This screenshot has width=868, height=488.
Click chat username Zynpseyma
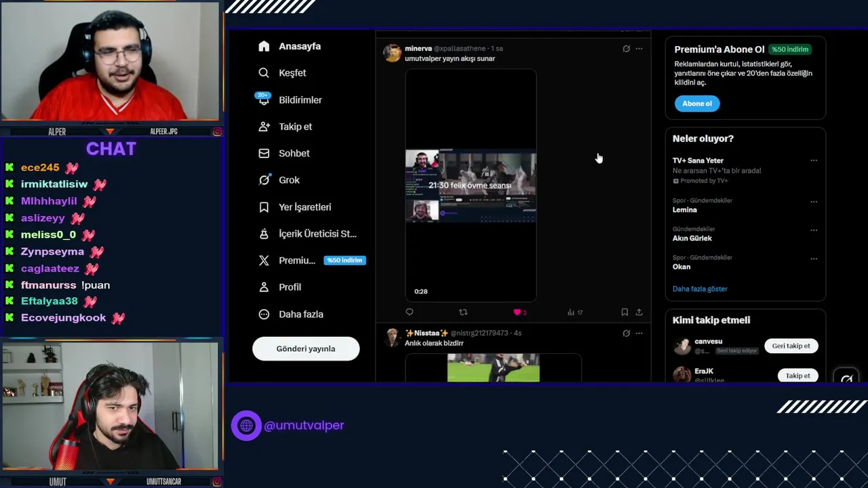pos(52,251)
